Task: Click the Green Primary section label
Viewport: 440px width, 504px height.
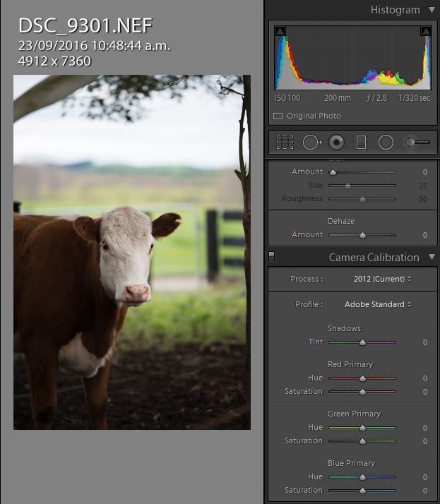Action: click(354, 414)
